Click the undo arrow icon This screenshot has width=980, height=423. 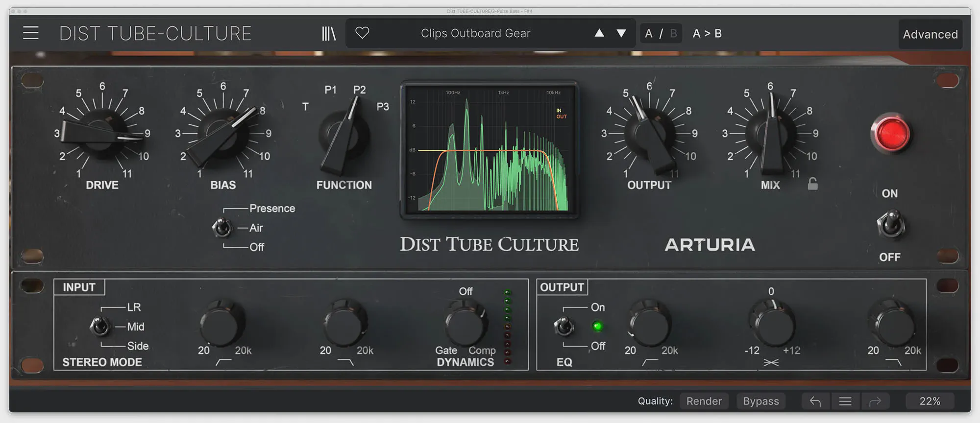pos(815,401)
